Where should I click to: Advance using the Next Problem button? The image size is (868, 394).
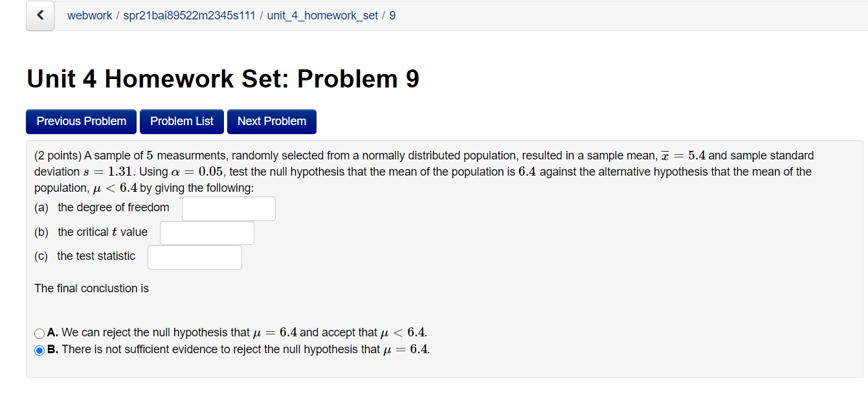[271, 121]
